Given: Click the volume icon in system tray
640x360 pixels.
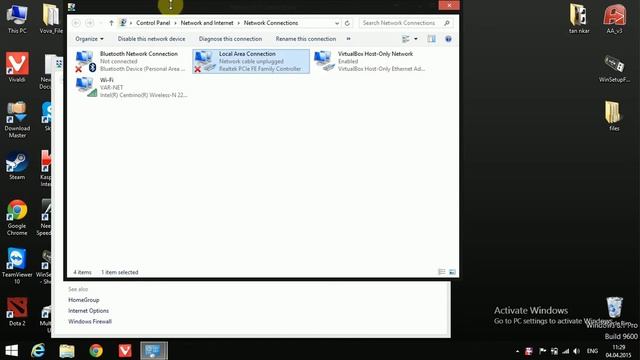Looking at the screenshot, I should pos(576,351).
